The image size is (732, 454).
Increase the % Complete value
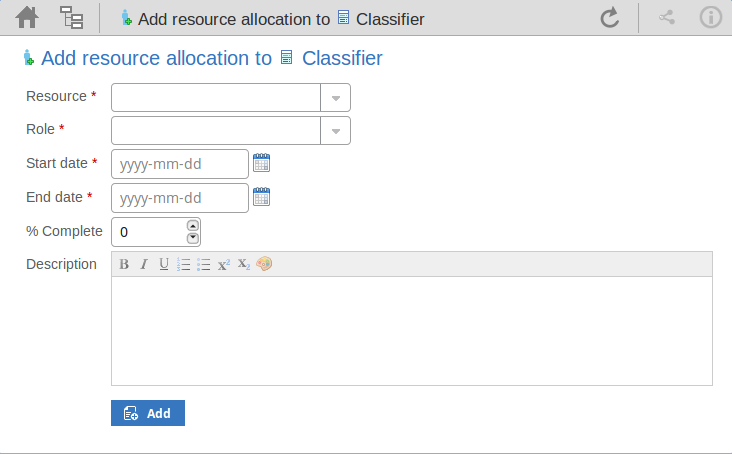pos(193,225)
